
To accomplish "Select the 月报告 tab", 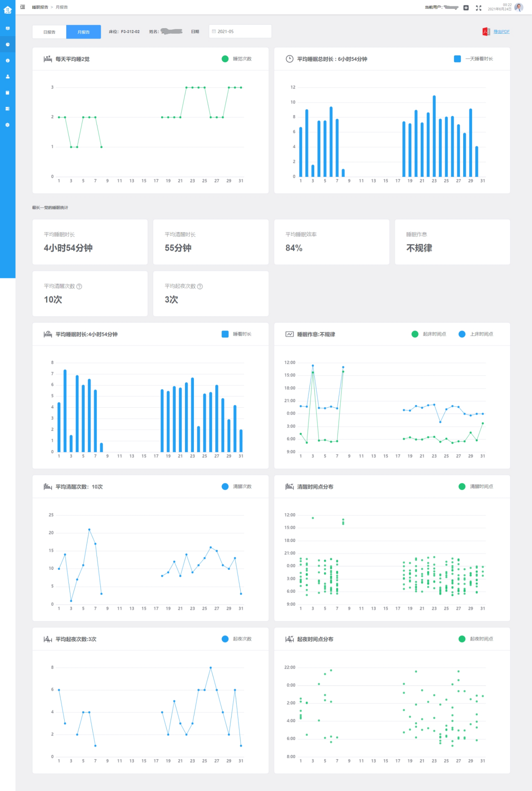I will [83, 32].
